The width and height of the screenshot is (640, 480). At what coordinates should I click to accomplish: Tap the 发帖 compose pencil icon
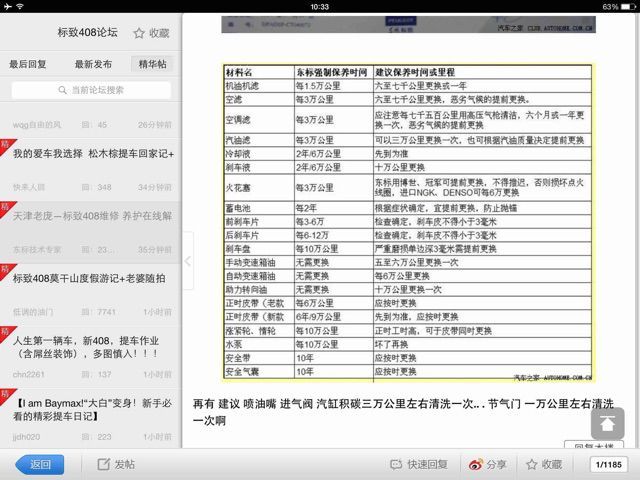pos(104,464)
